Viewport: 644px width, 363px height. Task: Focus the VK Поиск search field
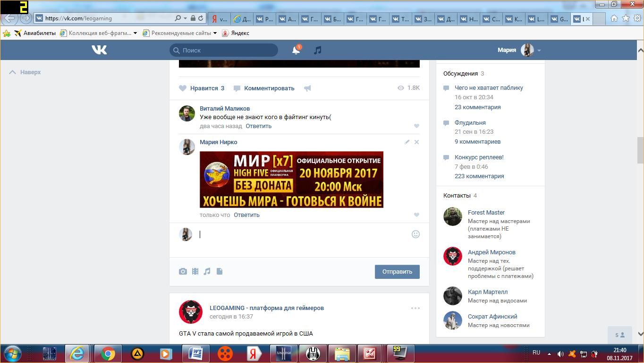click(224, 50)
